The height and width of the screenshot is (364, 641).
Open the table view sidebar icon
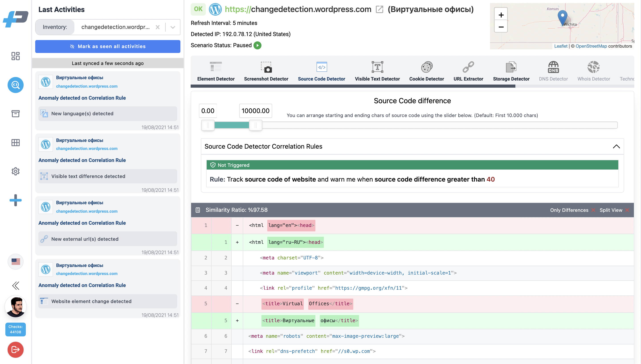click(16, 142)
